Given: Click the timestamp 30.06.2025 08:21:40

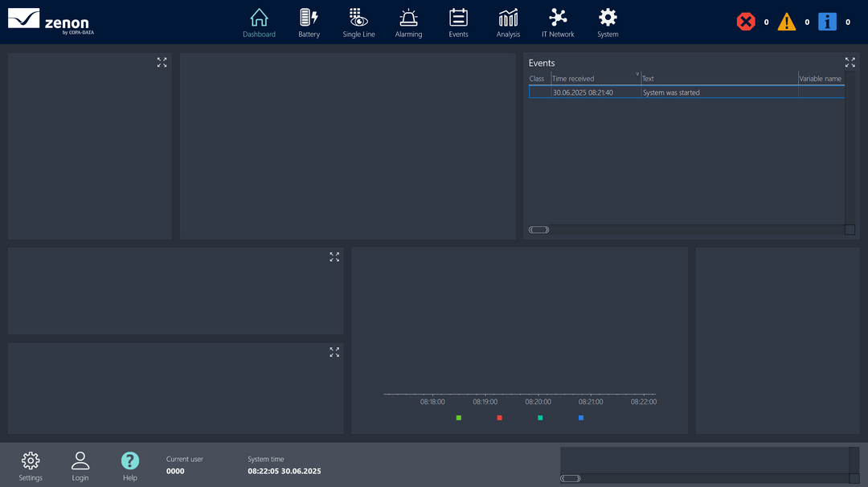Looking at the screenshot, I should click(583, 92).
